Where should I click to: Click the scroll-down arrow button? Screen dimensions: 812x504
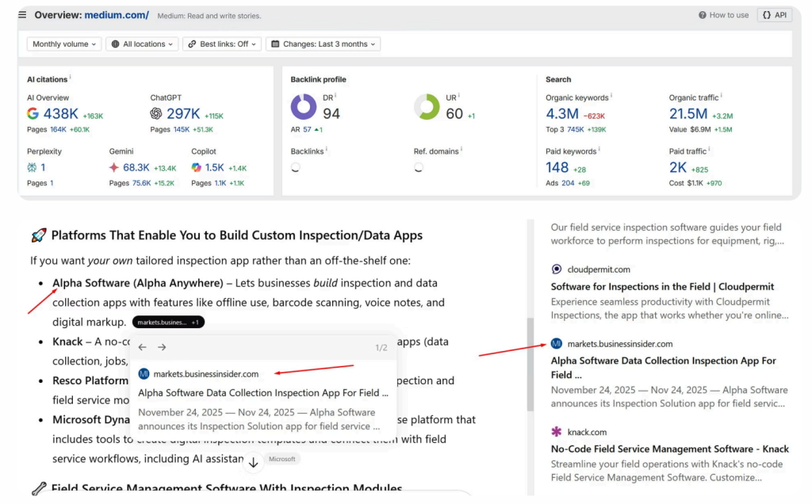(x=253, y=462)
